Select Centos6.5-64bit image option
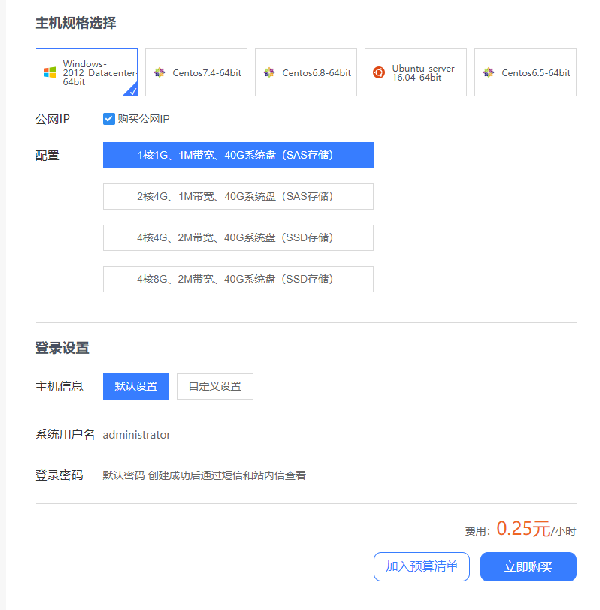The image size is (600, 610). tap(525, 72)
